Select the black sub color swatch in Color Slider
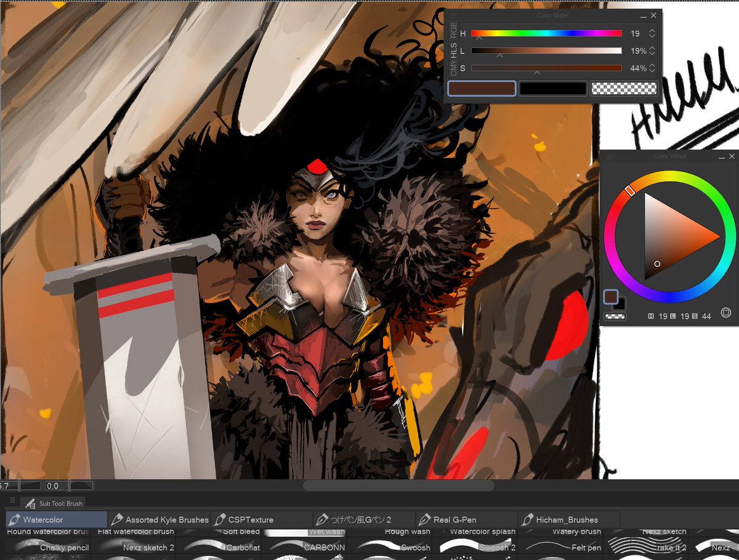The height and width of the screenshot is (560, 739). 552,89
